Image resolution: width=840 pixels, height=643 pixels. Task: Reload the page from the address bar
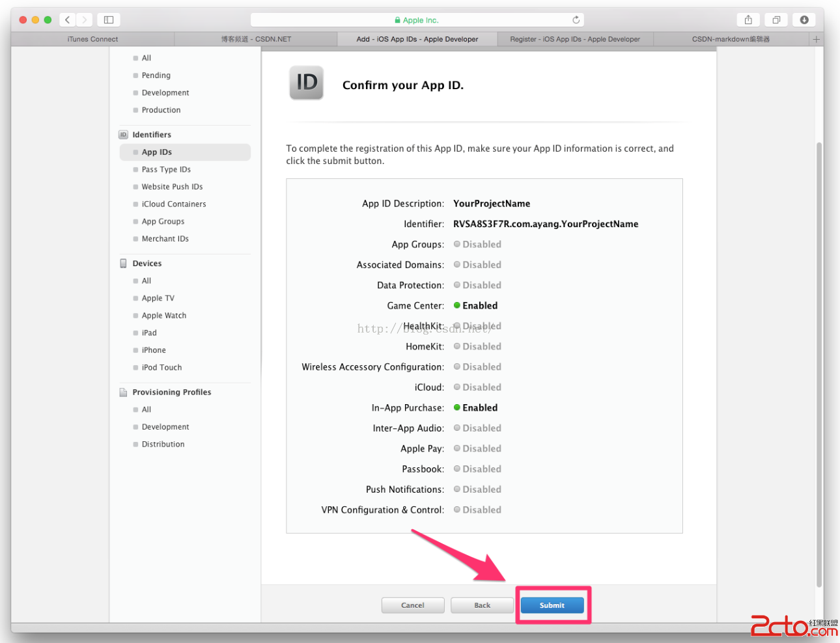pos(576,20)
